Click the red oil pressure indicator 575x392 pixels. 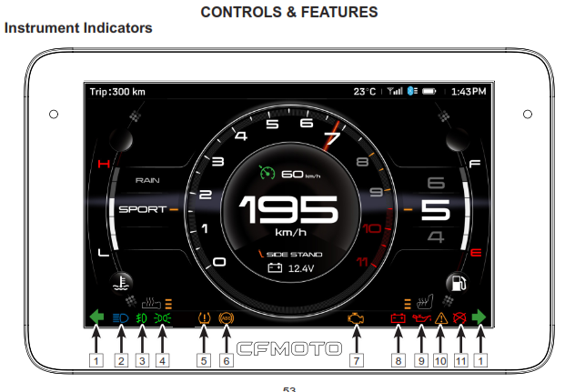tap(420, 318)
